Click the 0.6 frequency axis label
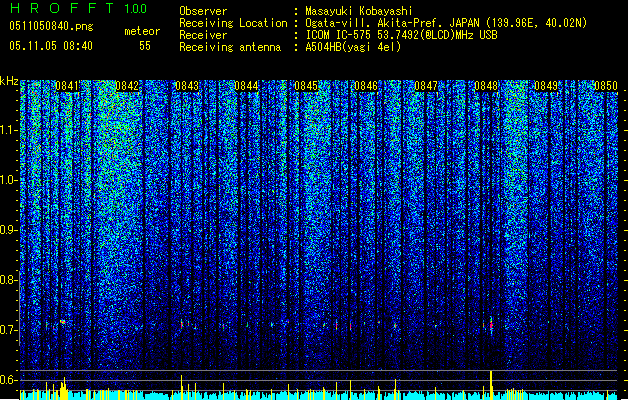Screen dimensions: 629x400 click(9, 380)
